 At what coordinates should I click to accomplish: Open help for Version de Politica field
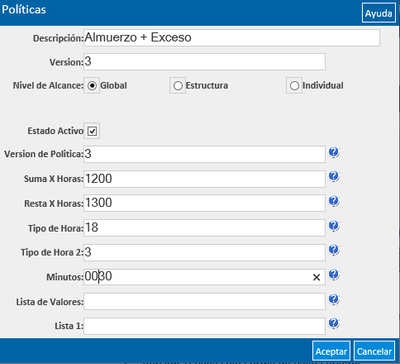[334, 153]
